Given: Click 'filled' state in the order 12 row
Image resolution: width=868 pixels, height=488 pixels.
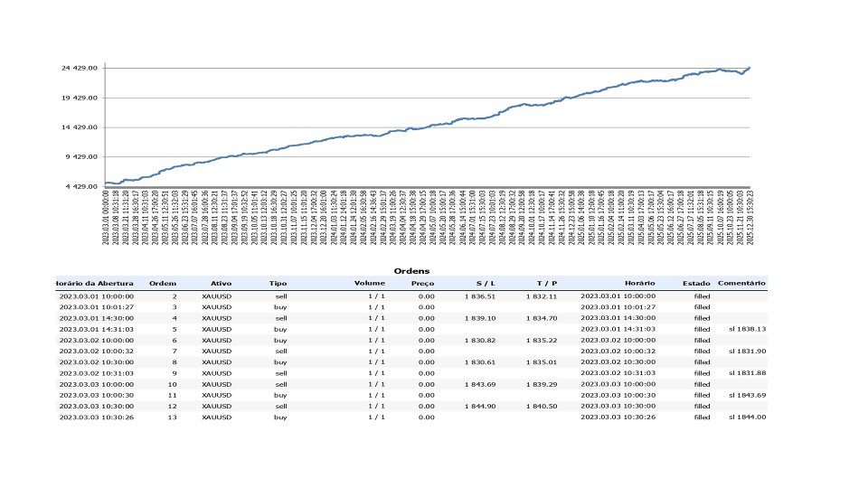Looking at the screenshot, I should (x=702, y=406).
